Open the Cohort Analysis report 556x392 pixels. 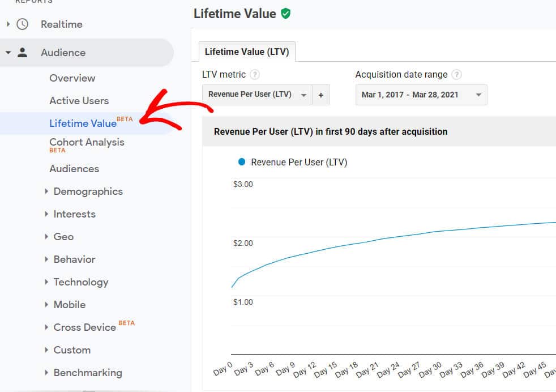click(x=87, y=142)
